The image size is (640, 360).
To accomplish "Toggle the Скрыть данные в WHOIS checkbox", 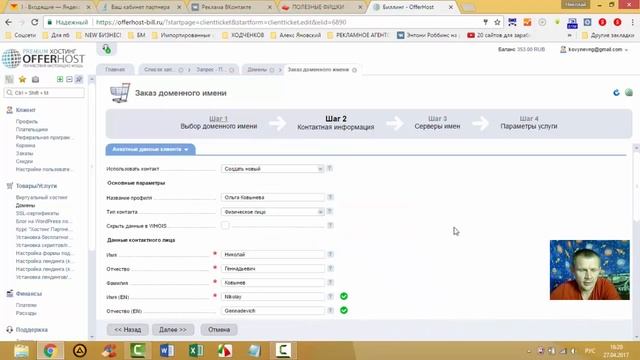I will coord(225,225).
